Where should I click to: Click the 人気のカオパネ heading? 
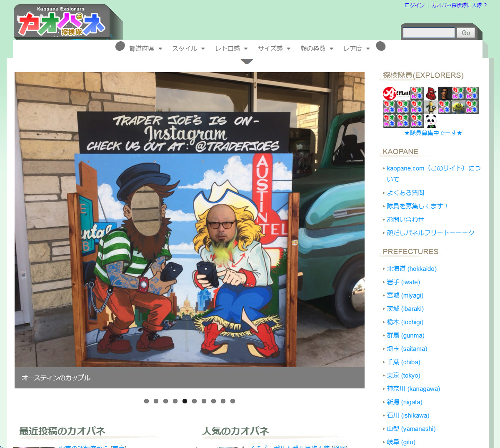coord(236,431)
